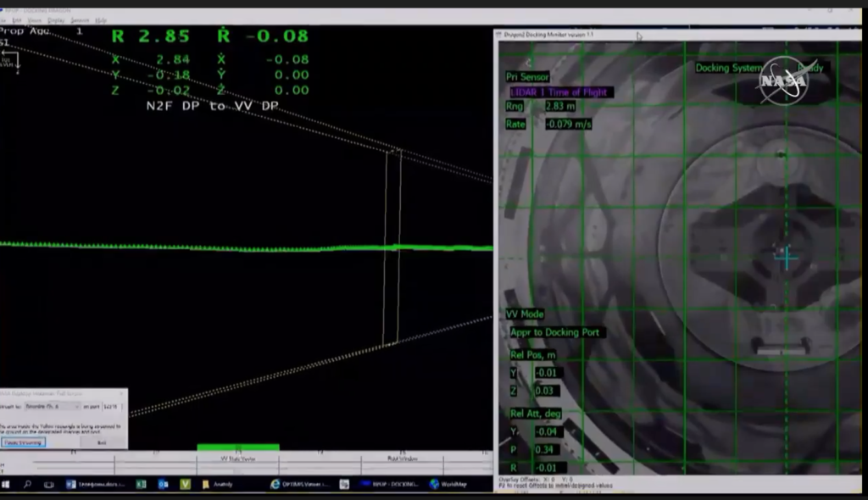
Task: Open the Anatoly folder on taskbar
Action: click(x=218, y=485)
